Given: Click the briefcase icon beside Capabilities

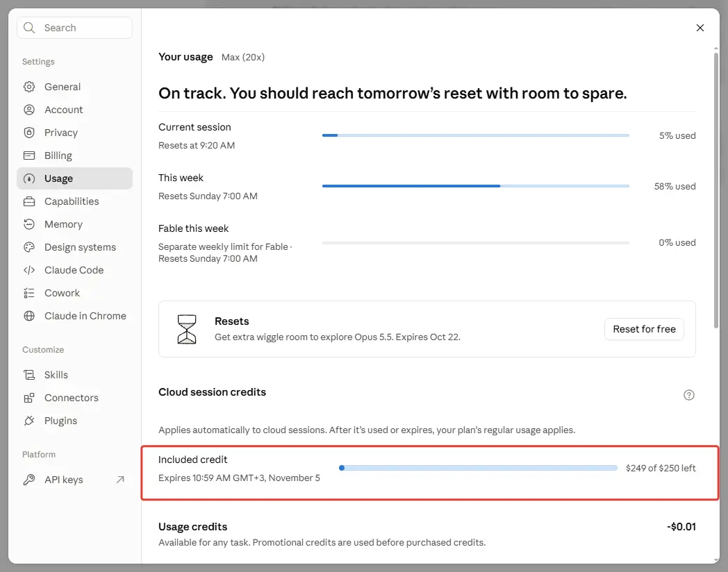Looking at the screenshot, I should [x=29, y=201].
